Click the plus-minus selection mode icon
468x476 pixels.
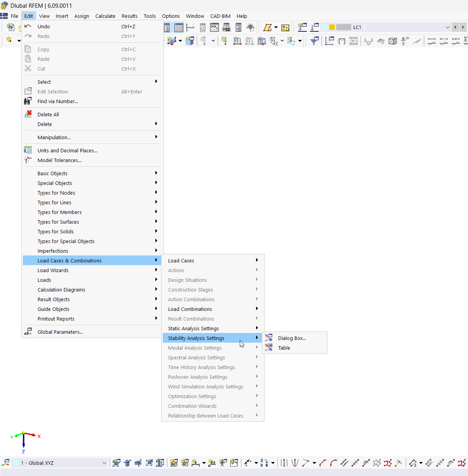(286, 28)
